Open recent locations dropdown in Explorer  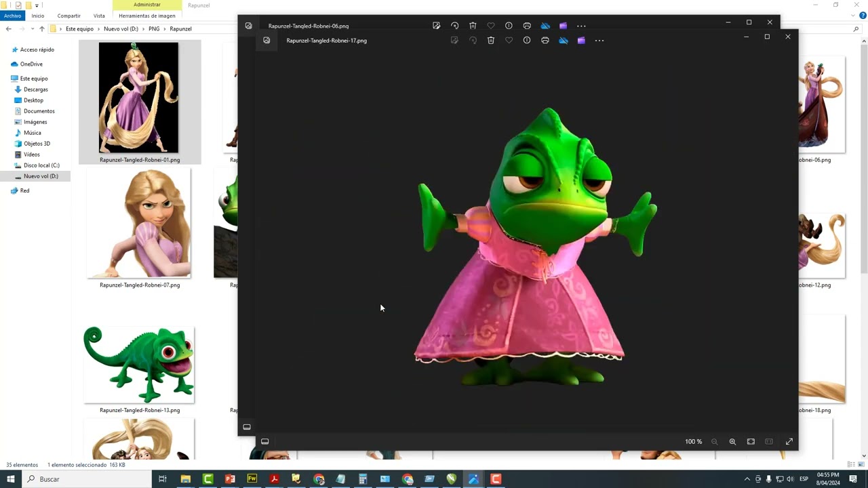(32, 29)
